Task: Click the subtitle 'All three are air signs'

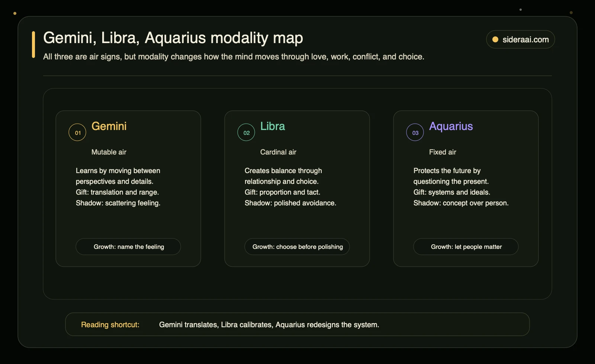Action: (x=234, y=56)
